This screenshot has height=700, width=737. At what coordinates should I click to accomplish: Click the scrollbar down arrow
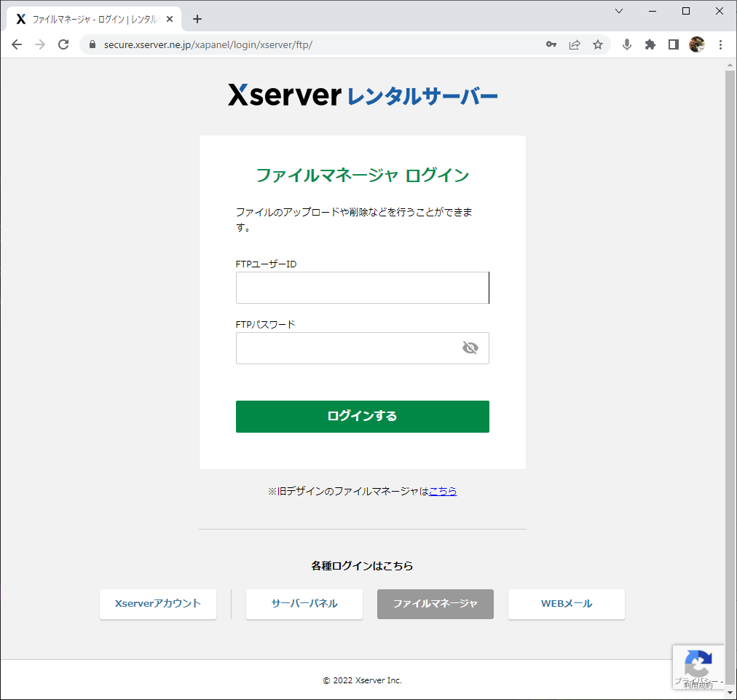[x=730, y=693]
